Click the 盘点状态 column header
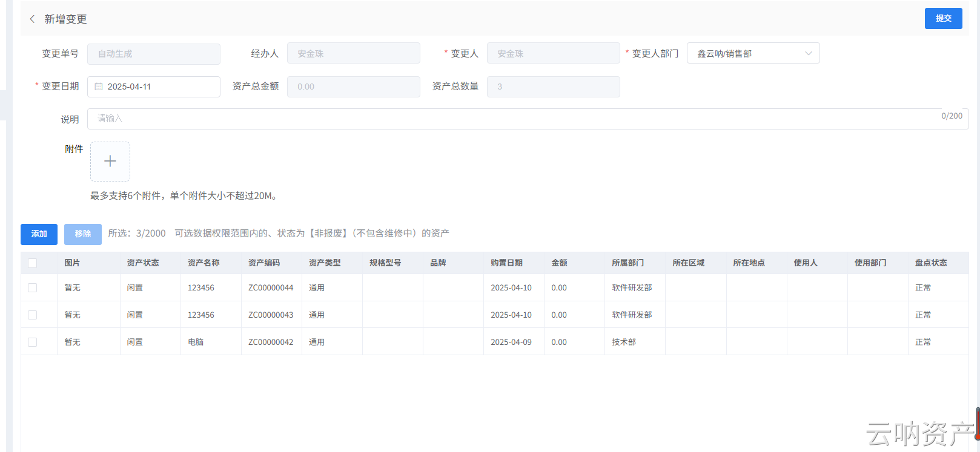The image size is (980, 452). [x=931, y=263]
